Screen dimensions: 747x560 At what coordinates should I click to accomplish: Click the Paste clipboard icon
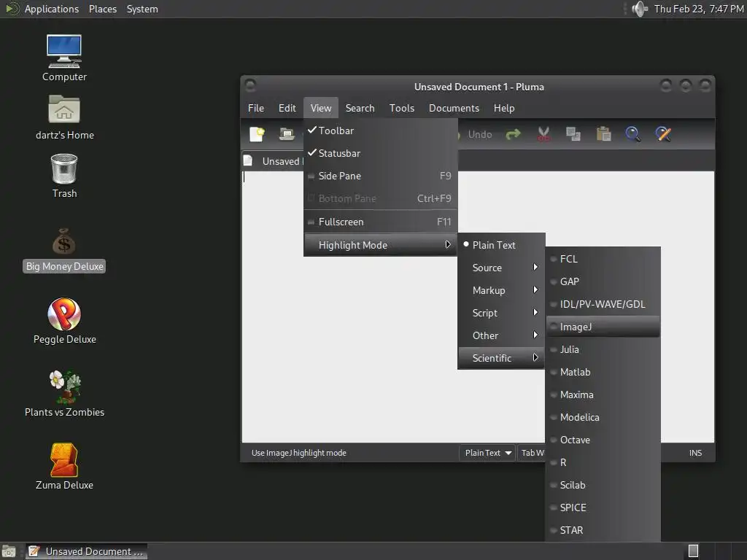603,134
